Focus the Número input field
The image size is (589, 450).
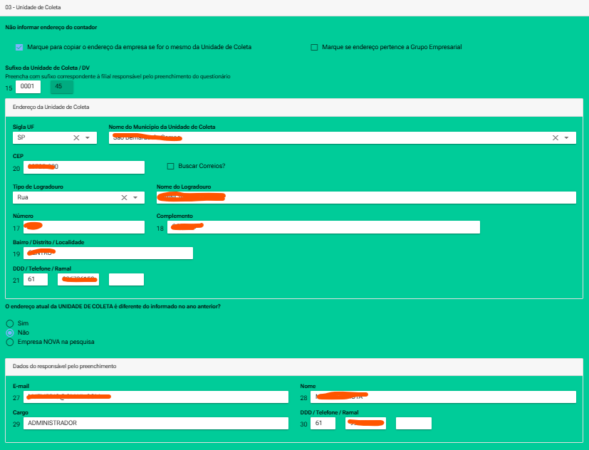coord(84,227)
